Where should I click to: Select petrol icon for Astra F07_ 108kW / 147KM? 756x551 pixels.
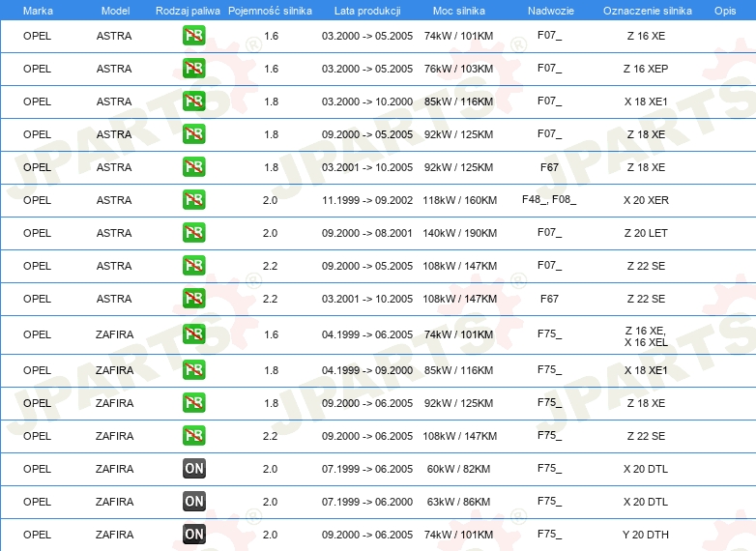pyautogui.click(x=193, y=265)
